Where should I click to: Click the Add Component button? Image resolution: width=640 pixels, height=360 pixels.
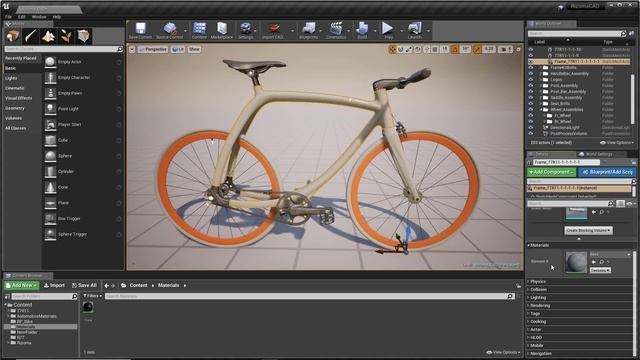click(551, 172)
